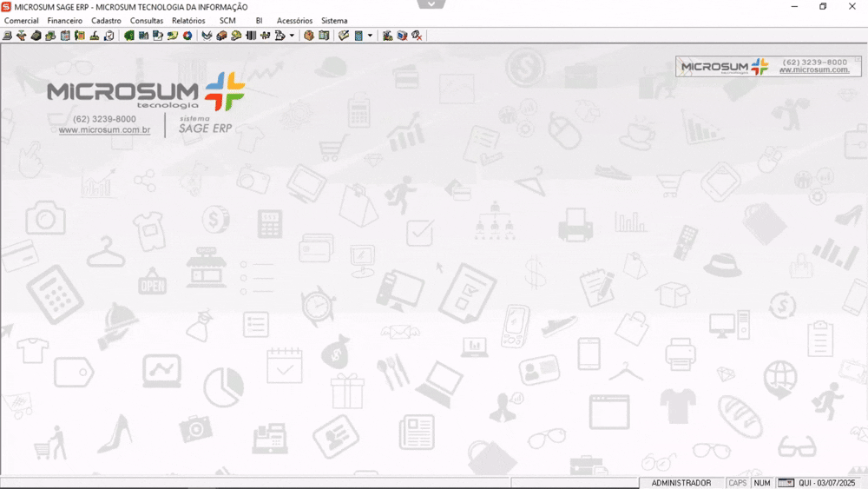Click the barcode toolbar icon
This screenshot has width=868, height=489.
251,36
